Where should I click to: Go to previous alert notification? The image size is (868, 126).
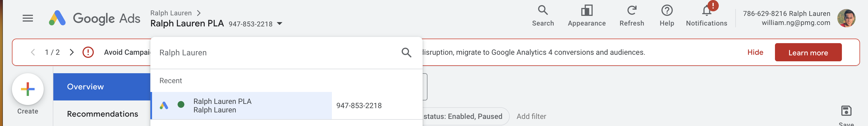click(33, 52)
